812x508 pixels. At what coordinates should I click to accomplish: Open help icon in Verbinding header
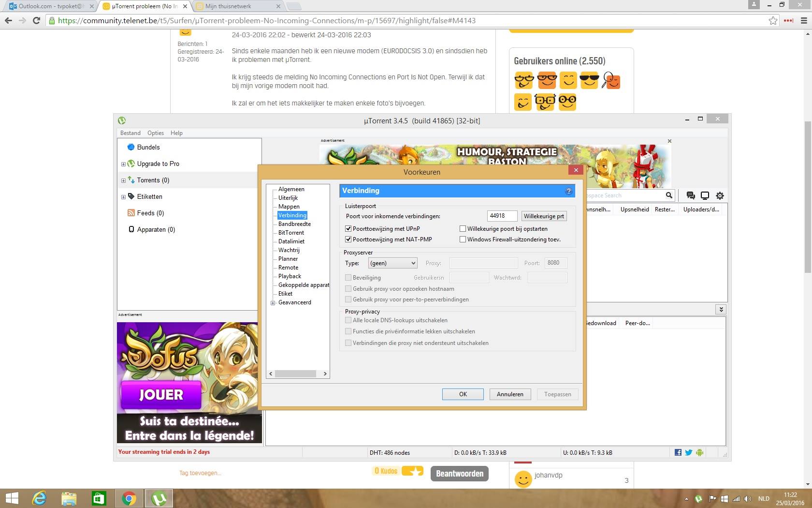568,191
